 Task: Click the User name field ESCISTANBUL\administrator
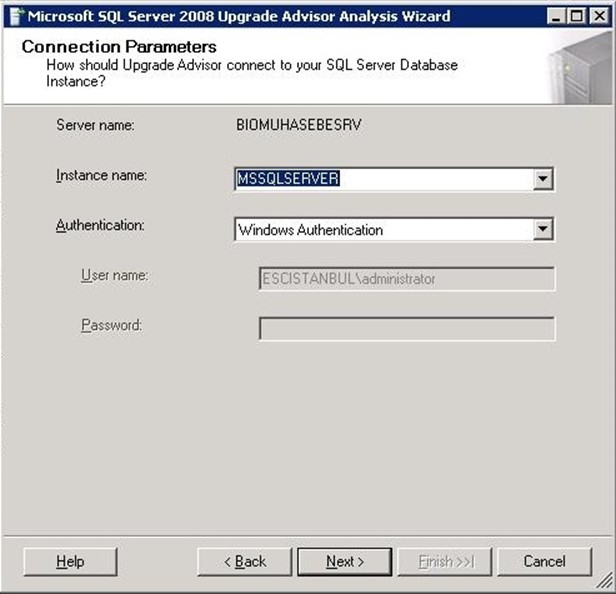(407, 279)
